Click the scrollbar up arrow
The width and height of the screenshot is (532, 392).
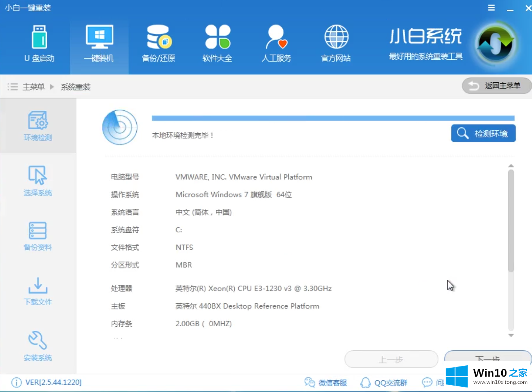coord(511,166)
